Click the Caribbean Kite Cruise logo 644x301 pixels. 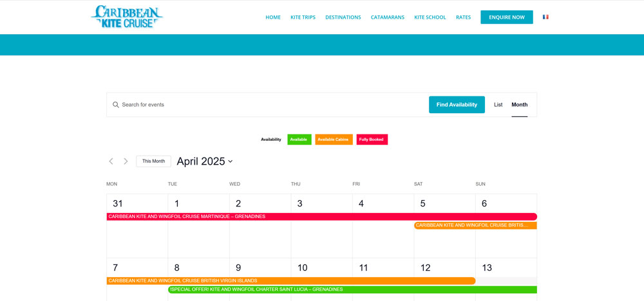(x=127, y=17)
